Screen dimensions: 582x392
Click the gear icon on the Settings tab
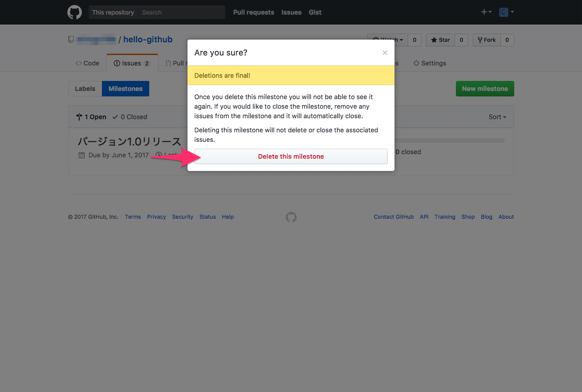pos(416,63)
